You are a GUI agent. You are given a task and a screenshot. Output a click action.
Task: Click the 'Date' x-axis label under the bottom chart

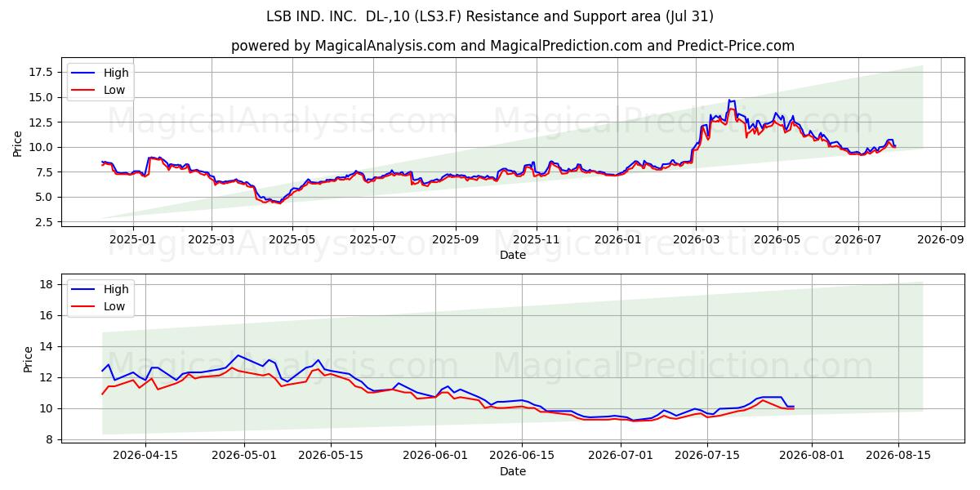pos(513,471)
